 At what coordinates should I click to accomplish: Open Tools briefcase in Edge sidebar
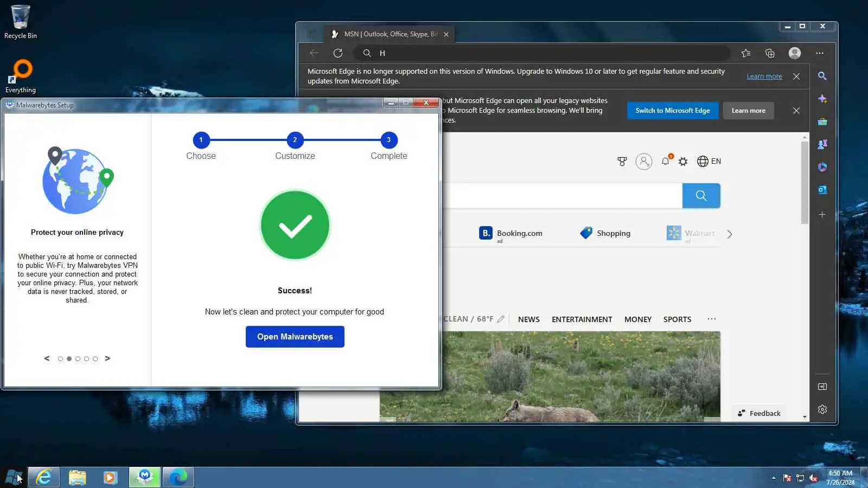pos(822,121)
